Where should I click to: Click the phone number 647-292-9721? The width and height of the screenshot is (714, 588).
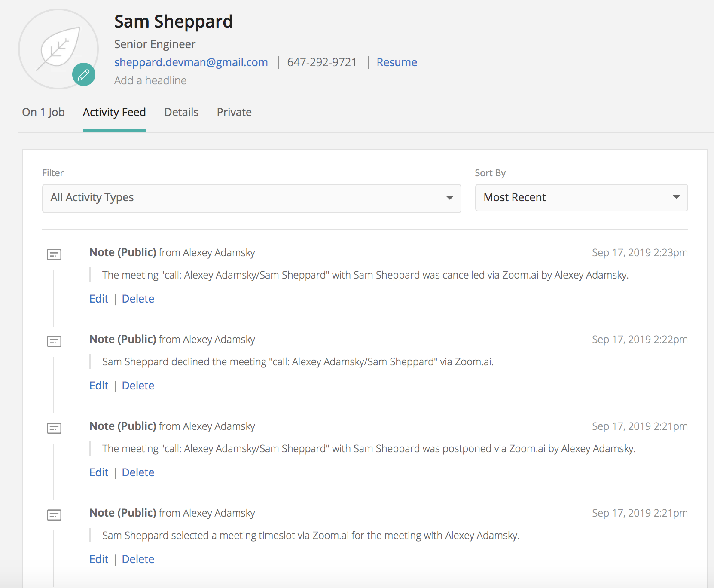pos(322,62)
